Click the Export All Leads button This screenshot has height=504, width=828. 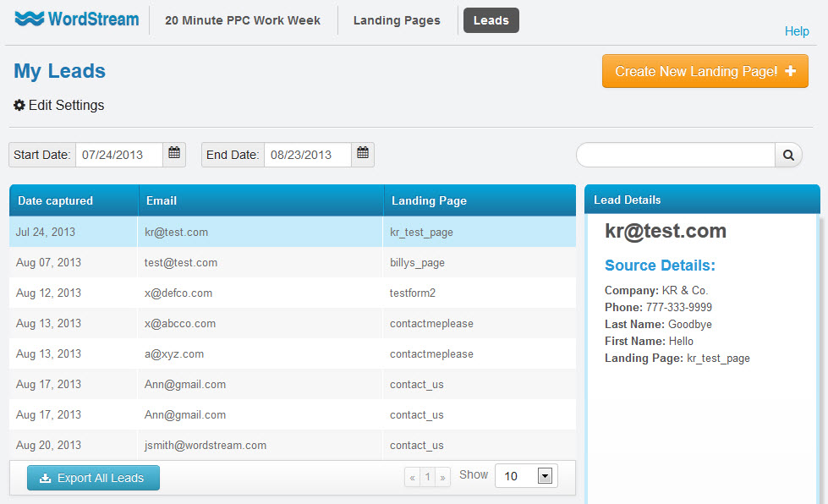94,478
